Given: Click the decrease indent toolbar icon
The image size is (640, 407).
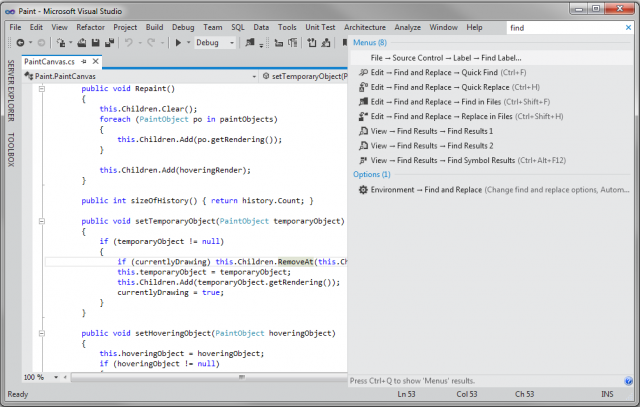Looking at the screenshot, I should click(279, 42).
